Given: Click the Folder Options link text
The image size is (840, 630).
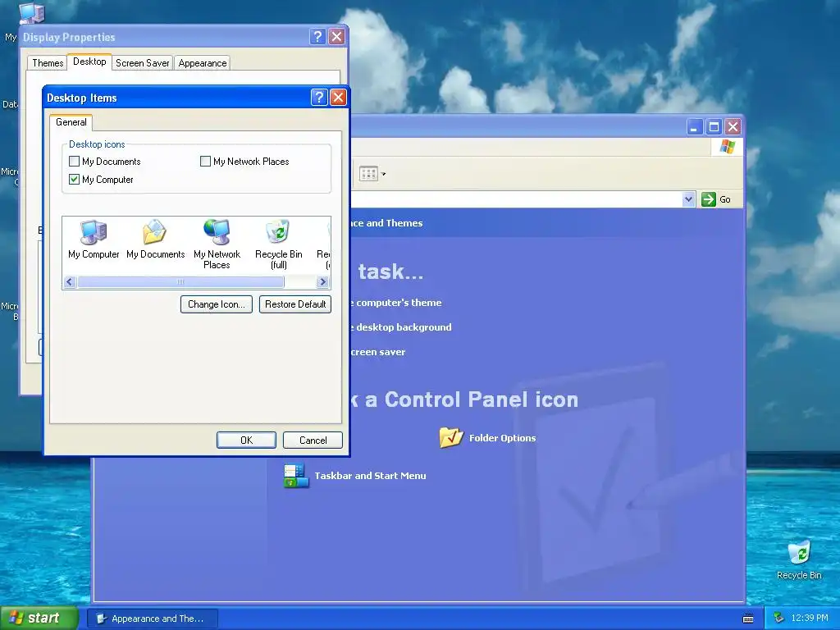Looking at the screenshot, I should click(x=503, y=438).
